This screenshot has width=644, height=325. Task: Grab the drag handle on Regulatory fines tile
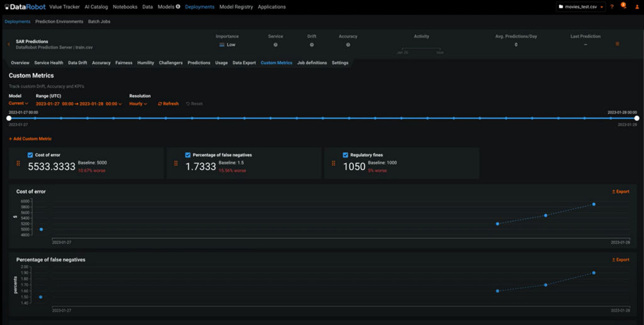[x=333, y=164]
